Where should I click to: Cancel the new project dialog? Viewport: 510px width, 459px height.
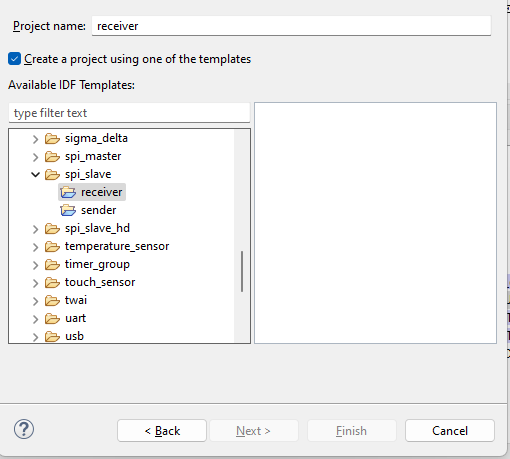click(x=450, y=431)
